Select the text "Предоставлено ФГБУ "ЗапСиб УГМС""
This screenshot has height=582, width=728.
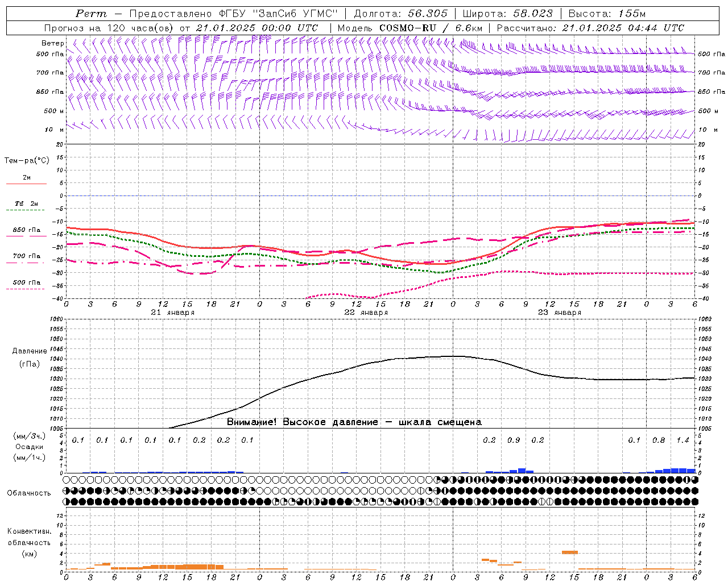tap(234, 14)
